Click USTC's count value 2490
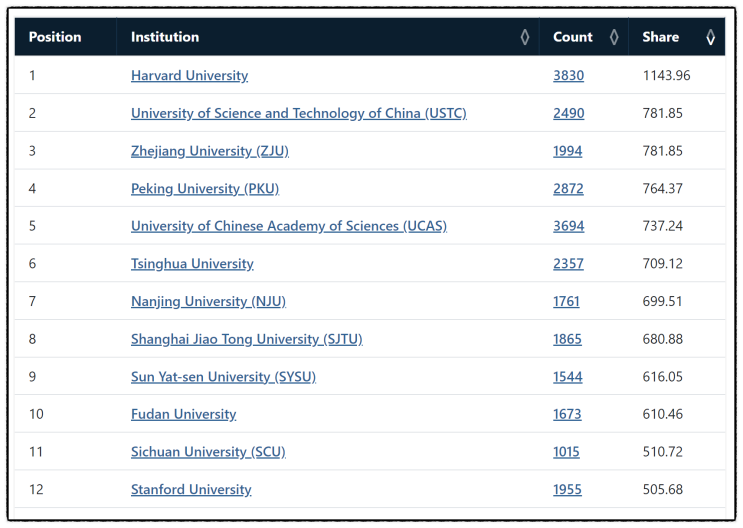This screenshot has width=743, height=528. click(568, 114)
